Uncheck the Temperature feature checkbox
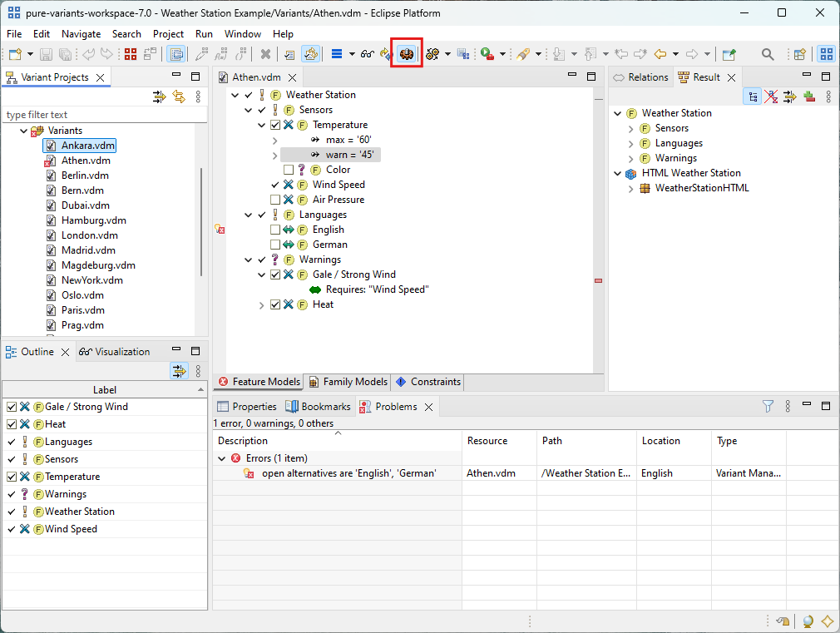Screen dimensions: 840x633 pyautogui.click(x=275, y=125)
